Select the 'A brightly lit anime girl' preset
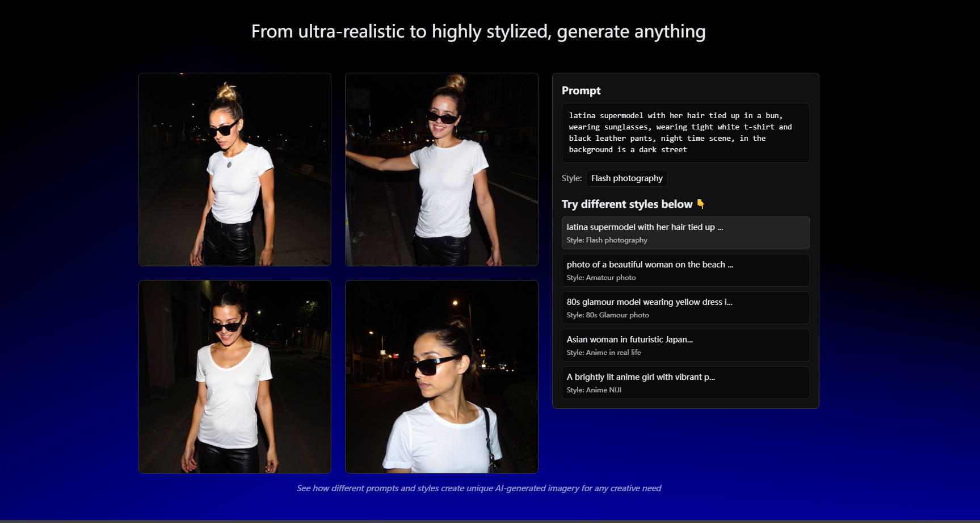This screenshot has height=523, width=980. click(x=685, y=382)
